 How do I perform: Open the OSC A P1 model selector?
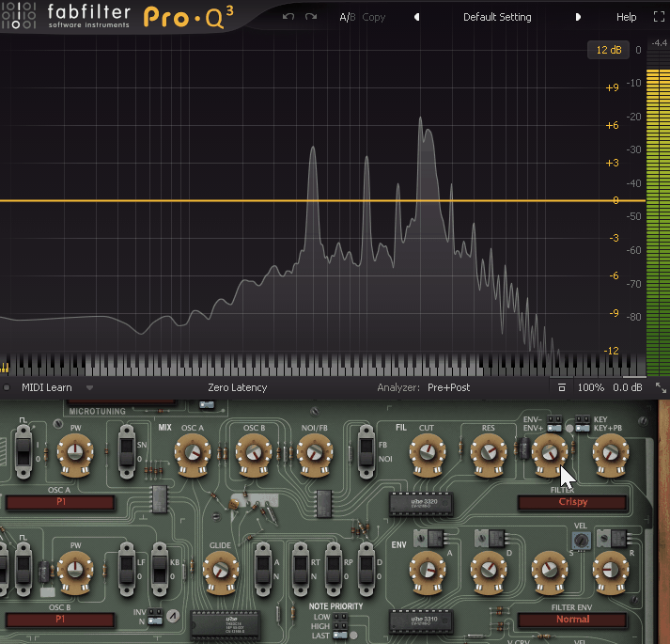[60, 502]
